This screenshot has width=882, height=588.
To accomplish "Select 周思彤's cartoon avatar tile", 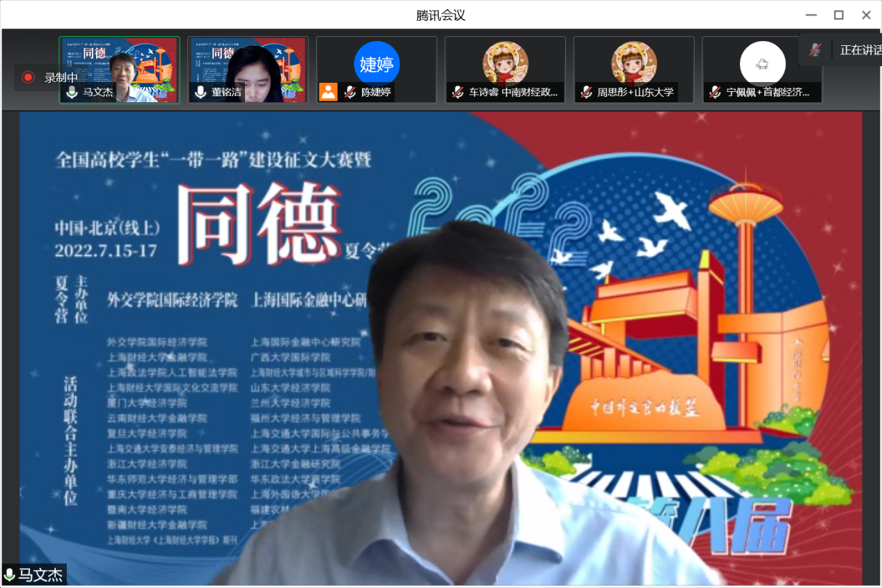I will coord(633,63).
